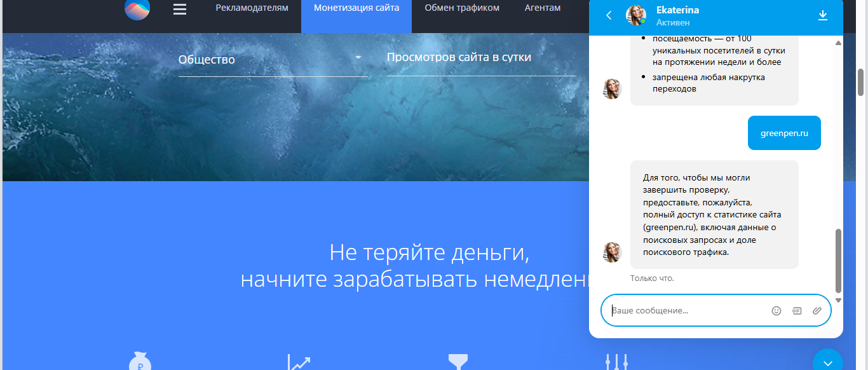Collapse the chat with the back chevron
Viewport: 868px width, 370px height.
pyautogui.click(x=608, y=15)
